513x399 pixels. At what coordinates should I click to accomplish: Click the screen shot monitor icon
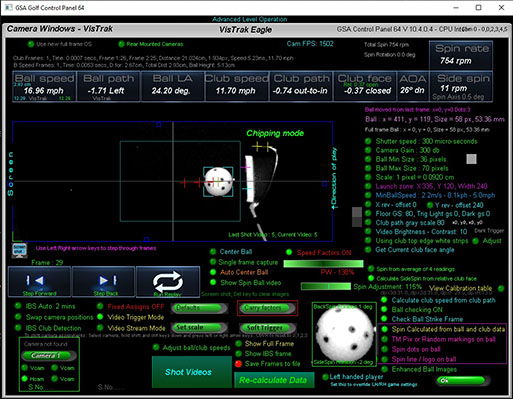(19, 251)
